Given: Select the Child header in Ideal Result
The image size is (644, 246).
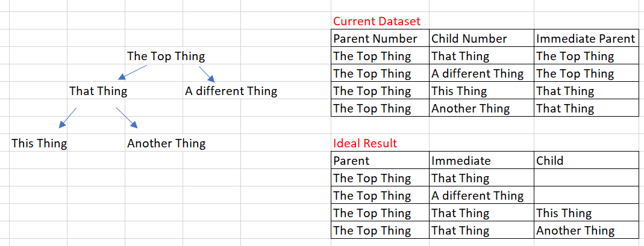Looking at the screenshot, I should pyautogui.click(x=549, y=161).
